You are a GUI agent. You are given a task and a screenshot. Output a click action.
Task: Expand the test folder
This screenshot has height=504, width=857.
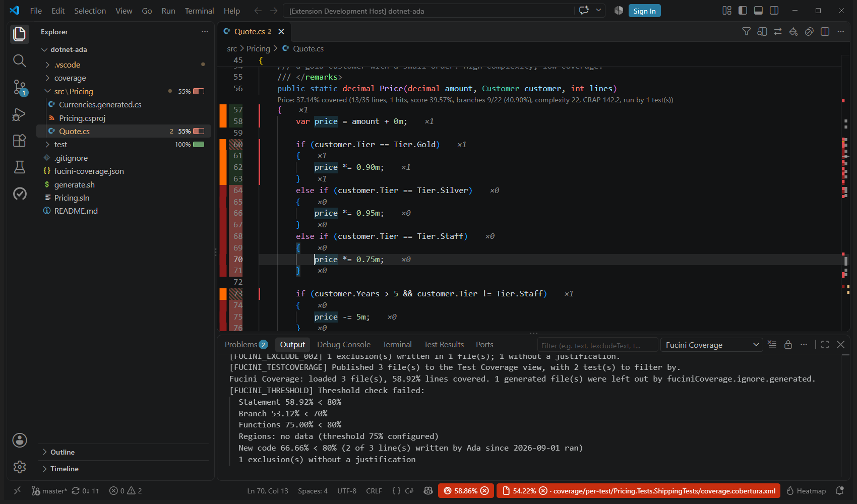124,145
